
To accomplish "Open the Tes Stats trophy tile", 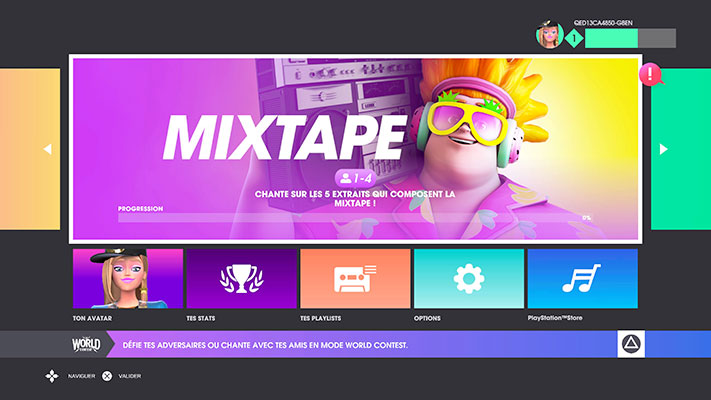I will tap(241, 278).
